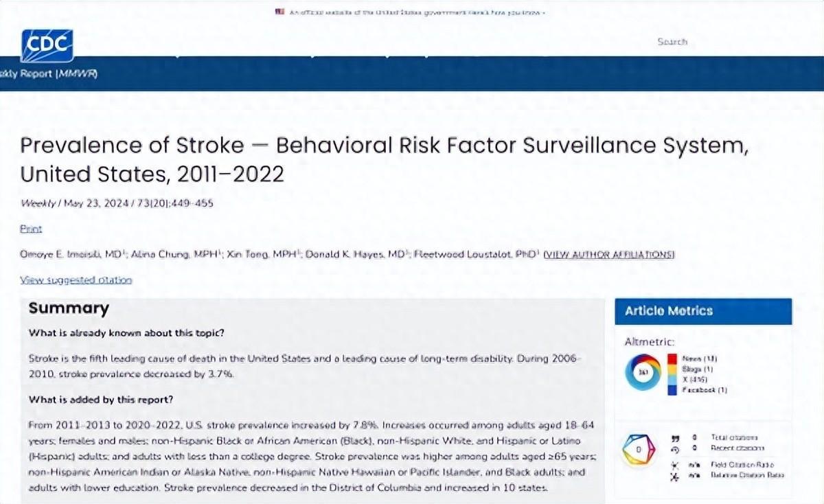Open the Altmetric donut score badge
This screenshot has width=824, height=504.
[x=643, y=374]
